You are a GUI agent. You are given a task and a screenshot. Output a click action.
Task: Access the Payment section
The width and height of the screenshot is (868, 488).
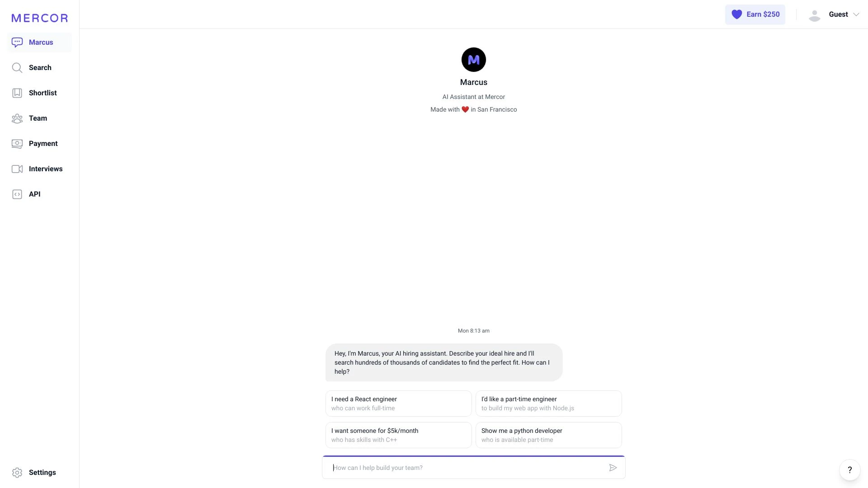(x=43, y=144)
